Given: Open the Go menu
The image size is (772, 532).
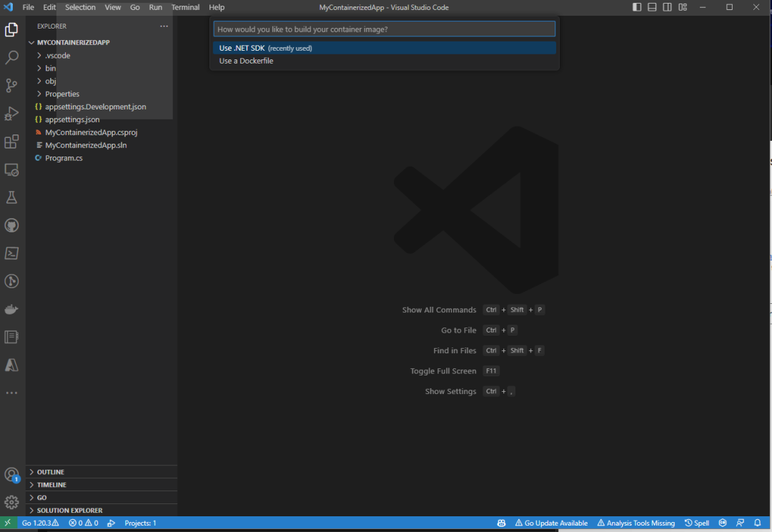Looking at the screenshot, I should pyautogui.click(x=135, y=7).
